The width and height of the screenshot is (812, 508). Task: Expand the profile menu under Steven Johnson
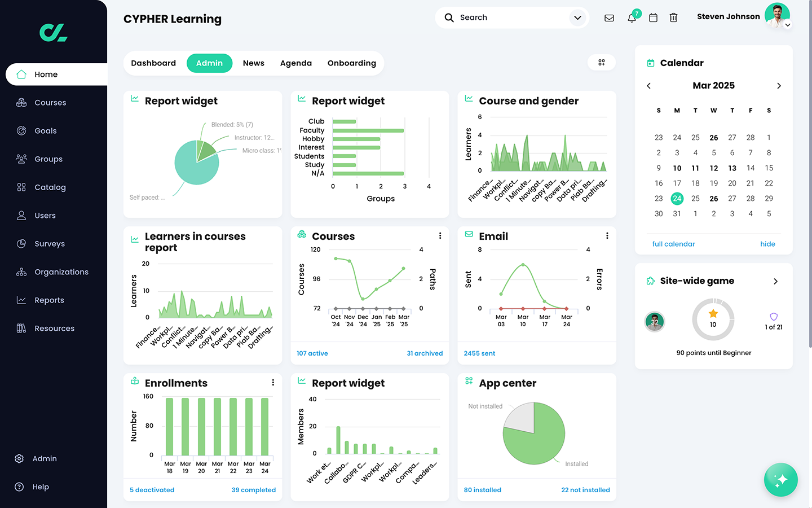(x=788, y=25)
